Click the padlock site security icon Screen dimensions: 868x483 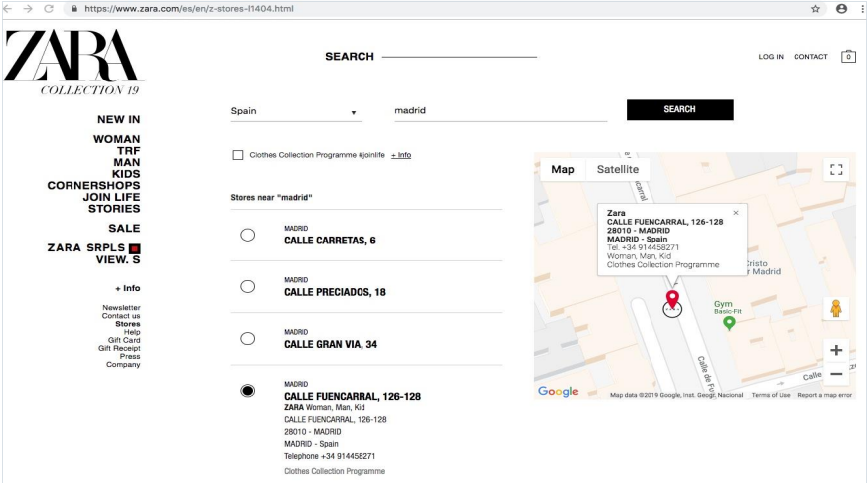[74, 9]
